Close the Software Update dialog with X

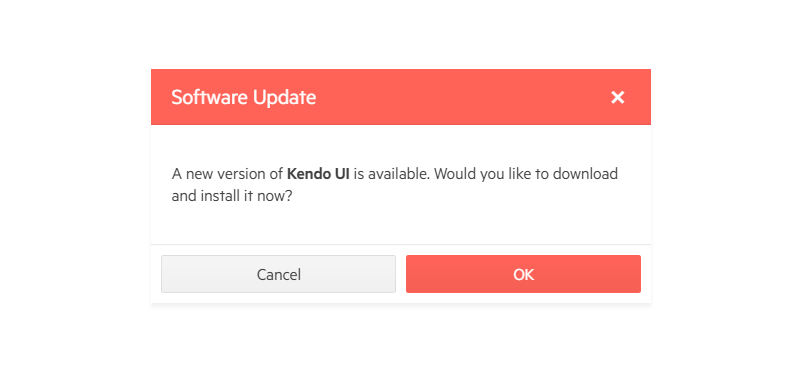(x=617, y=98)
